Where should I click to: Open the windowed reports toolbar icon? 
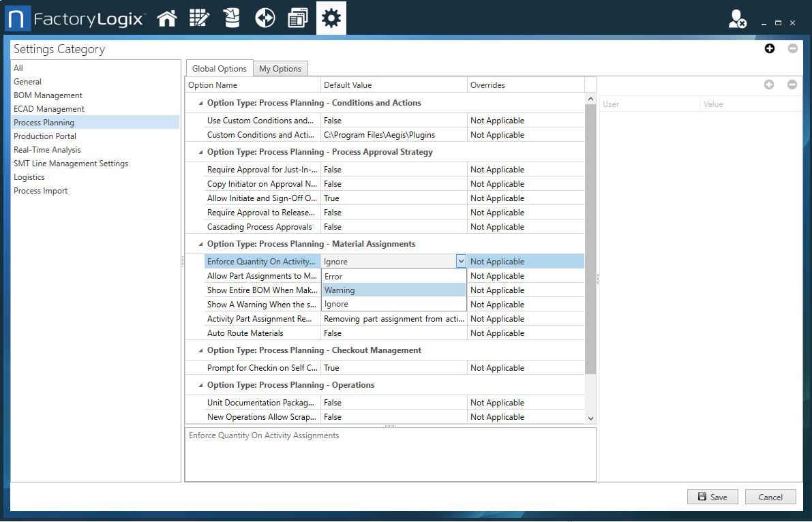(x=298, y=18)
